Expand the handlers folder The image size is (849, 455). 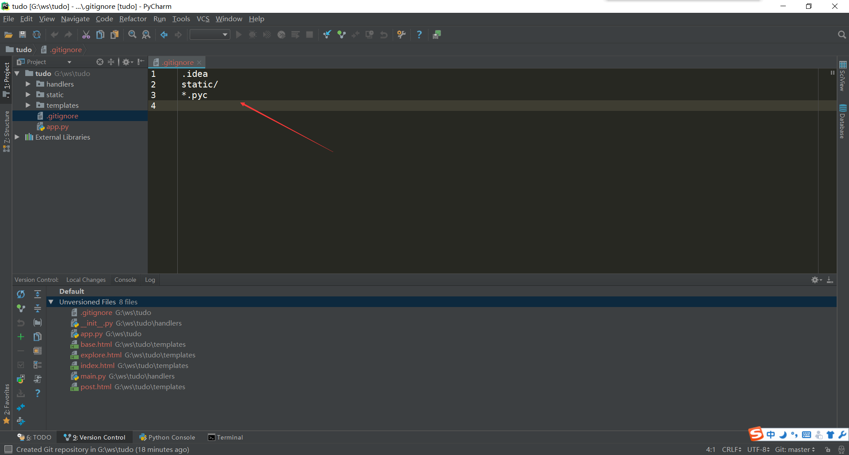28,84
